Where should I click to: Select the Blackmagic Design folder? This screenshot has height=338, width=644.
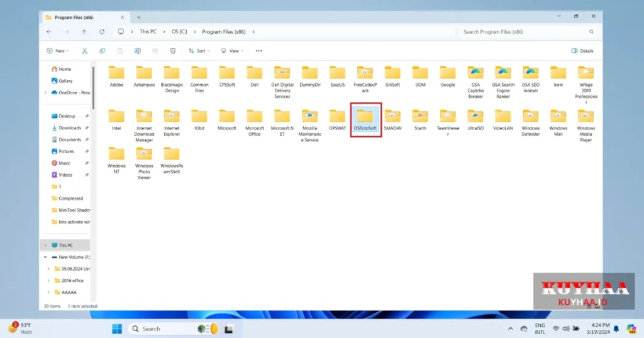pyautogui.click(x=172, y=80)
